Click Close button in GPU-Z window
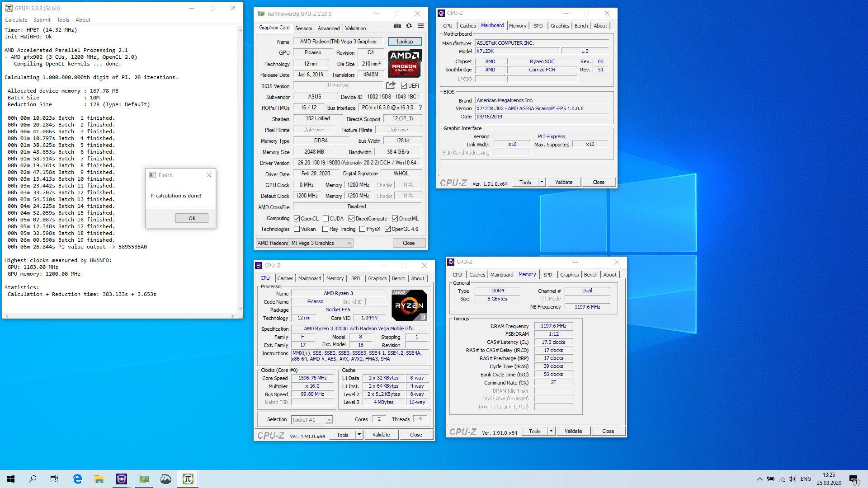The image size is (868, 488). pyautogui.click(x=409, y=243)
